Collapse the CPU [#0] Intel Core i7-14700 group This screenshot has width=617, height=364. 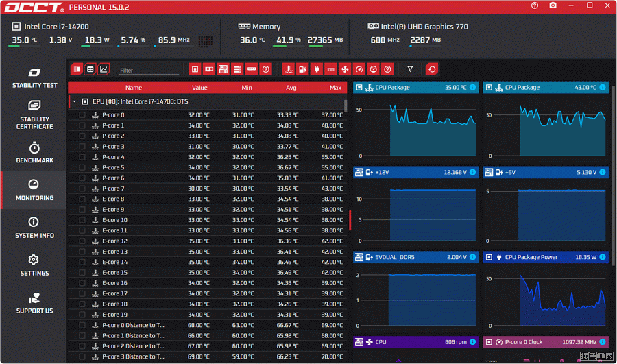tap(74, 101)
